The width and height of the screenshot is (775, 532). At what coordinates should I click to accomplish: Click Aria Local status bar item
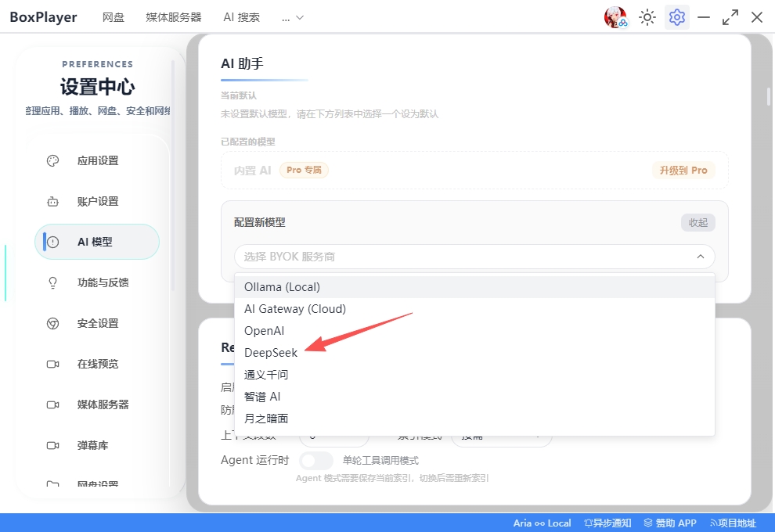point(542,523)
